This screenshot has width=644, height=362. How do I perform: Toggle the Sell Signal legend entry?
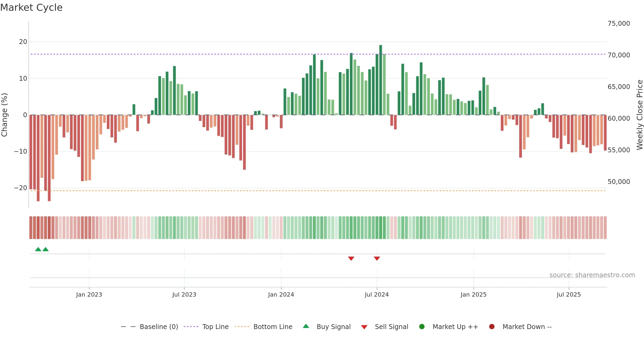[385, 327]
